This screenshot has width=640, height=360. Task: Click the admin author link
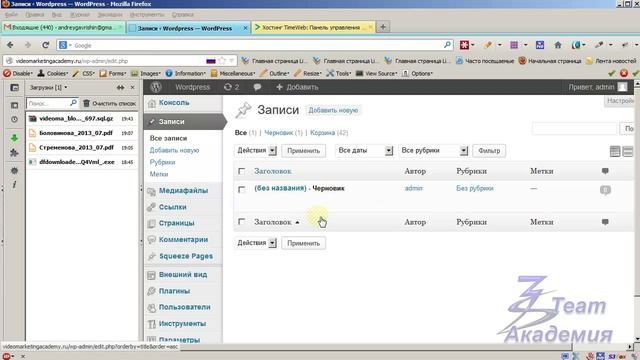(x=413, y=188)
